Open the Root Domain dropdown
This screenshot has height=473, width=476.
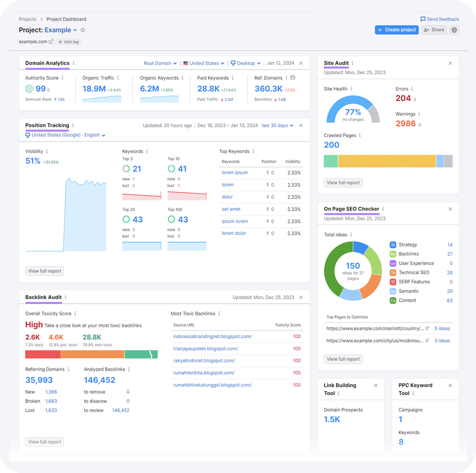(x=160, y=63)
